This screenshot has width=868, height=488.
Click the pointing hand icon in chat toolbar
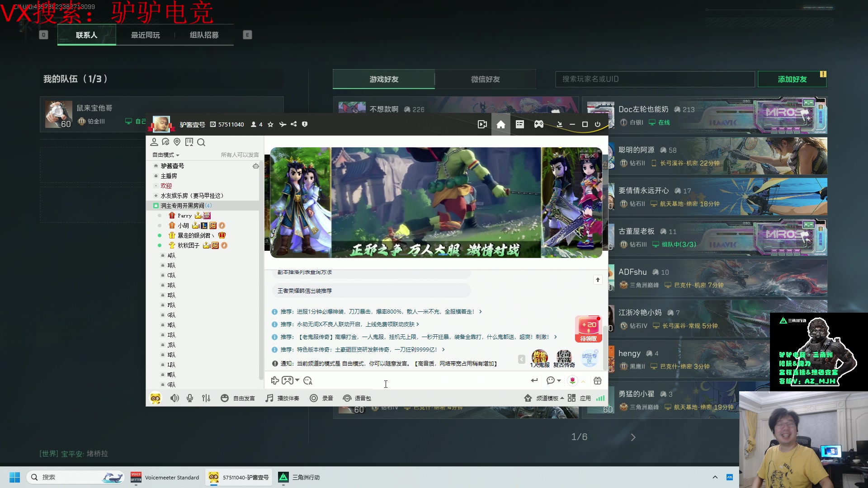click(x=275, y=380)
